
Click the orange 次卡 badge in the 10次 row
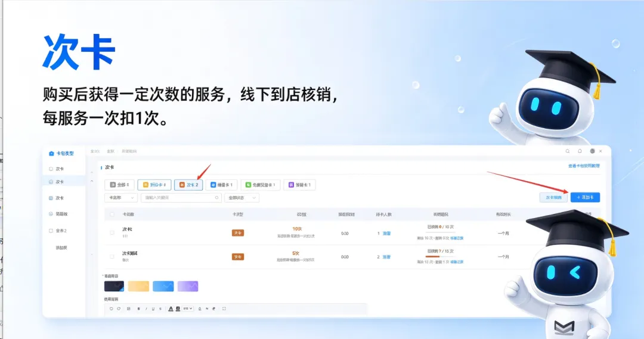[238, 233]
